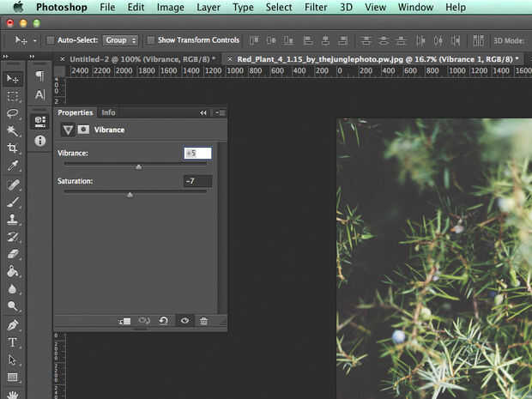Screen dimensions: 532x399
Task: Select the Hand tool
Action: 13,395
